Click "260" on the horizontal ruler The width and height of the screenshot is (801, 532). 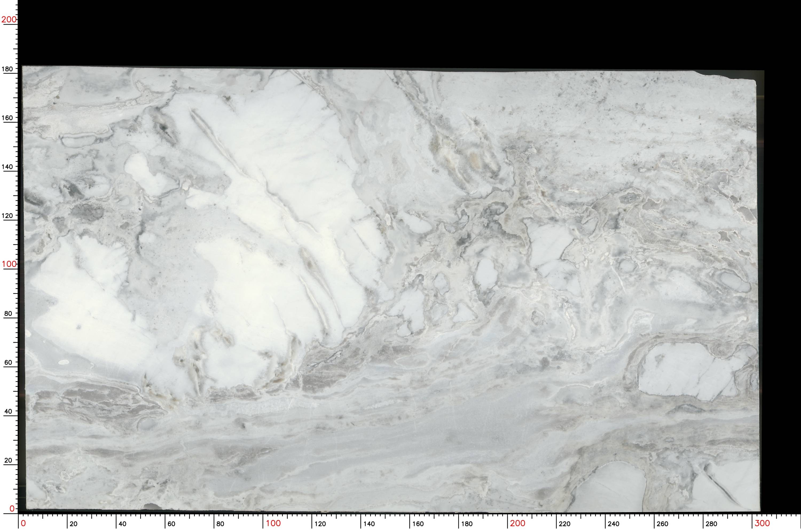click(662, 524)
